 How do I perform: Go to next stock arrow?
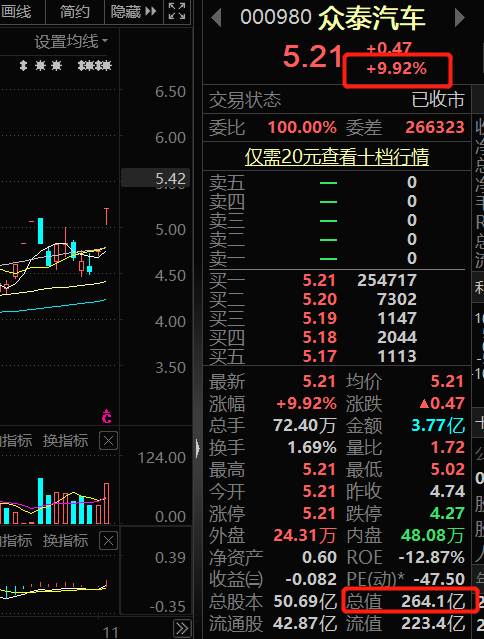point(460,18)
